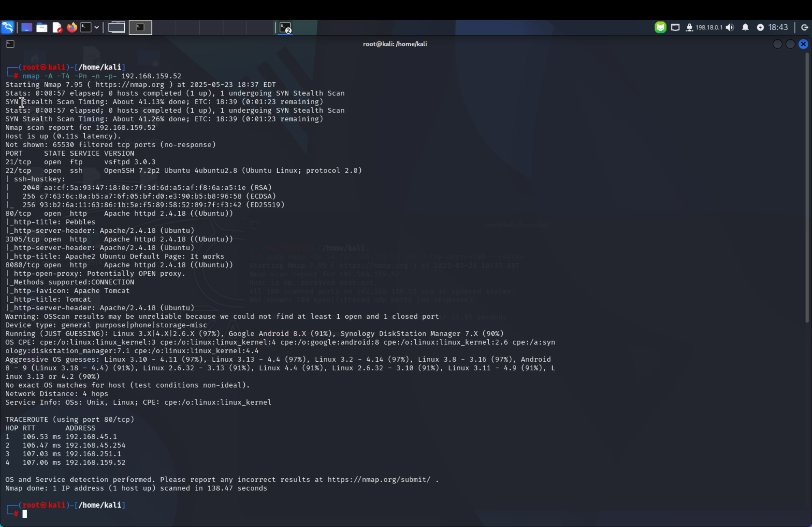The width and height of the screenshot is (812, 527).
Task: Open the Kali applications menu
Action: click(x=8, y=27)
